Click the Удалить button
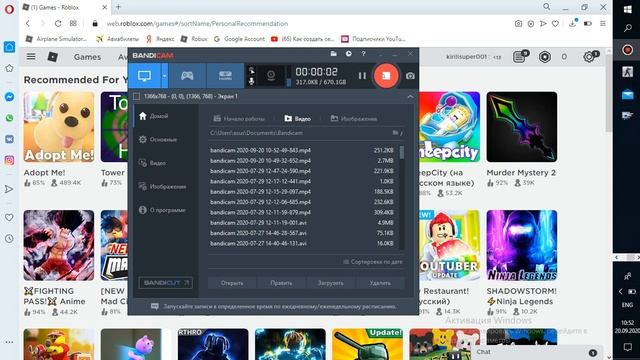 click(x=380, y=283)
